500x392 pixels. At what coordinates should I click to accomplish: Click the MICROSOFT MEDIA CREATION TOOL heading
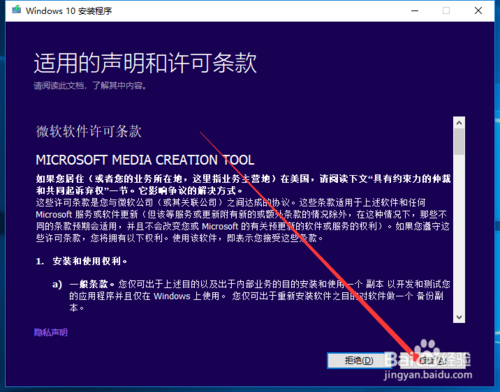(145, 160)
